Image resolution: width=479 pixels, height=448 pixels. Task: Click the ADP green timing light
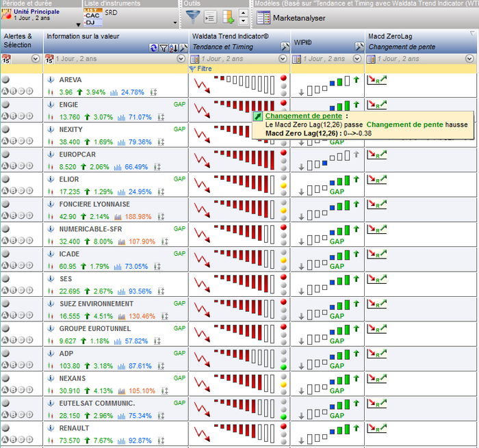point(283,367)
